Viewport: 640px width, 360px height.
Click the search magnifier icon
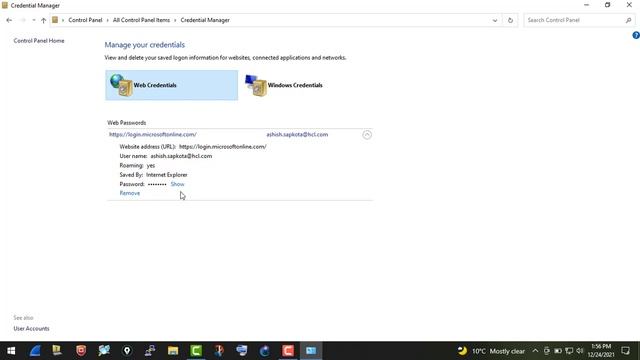pyautogui.click(x=629, y=20)
